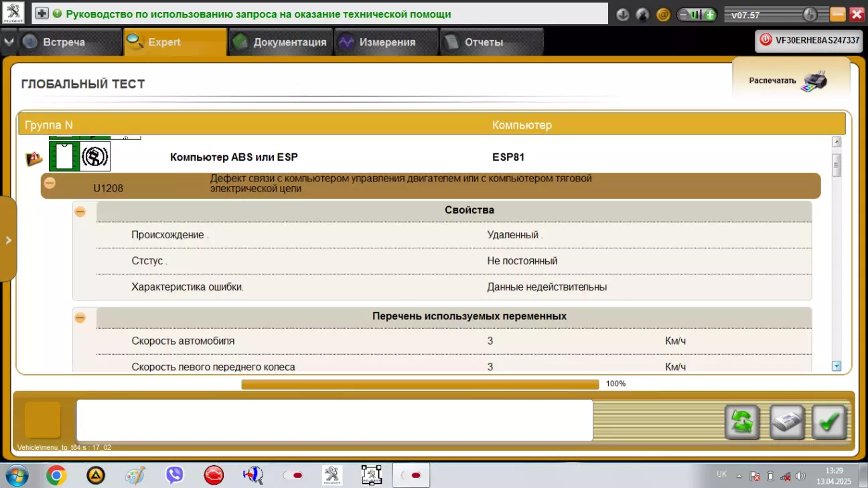
Task: Click the volume icon in system tray
Action: coord(800,476)
